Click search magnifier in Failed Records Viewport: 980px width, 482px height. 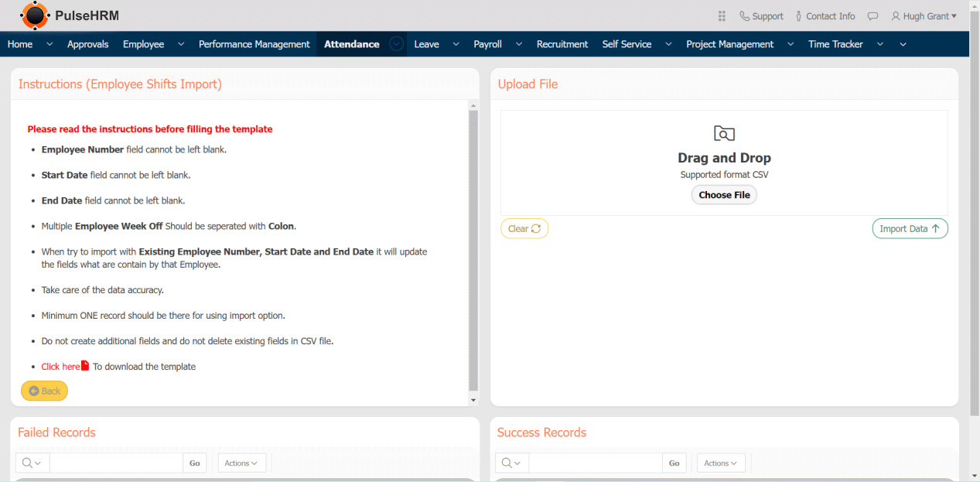click(28, 463)
